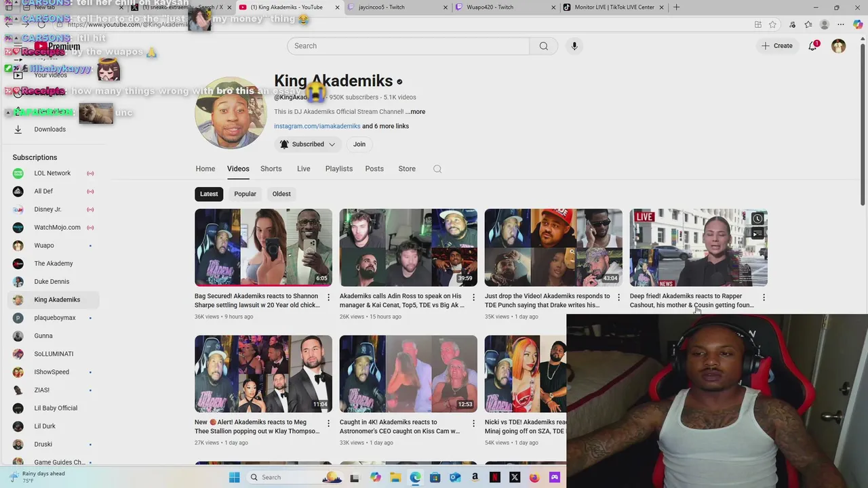Switch to Monitor LIVE TikTok browser tab
Screen dimensions: 868x488
pyautogui.click(x=614, y=7)
